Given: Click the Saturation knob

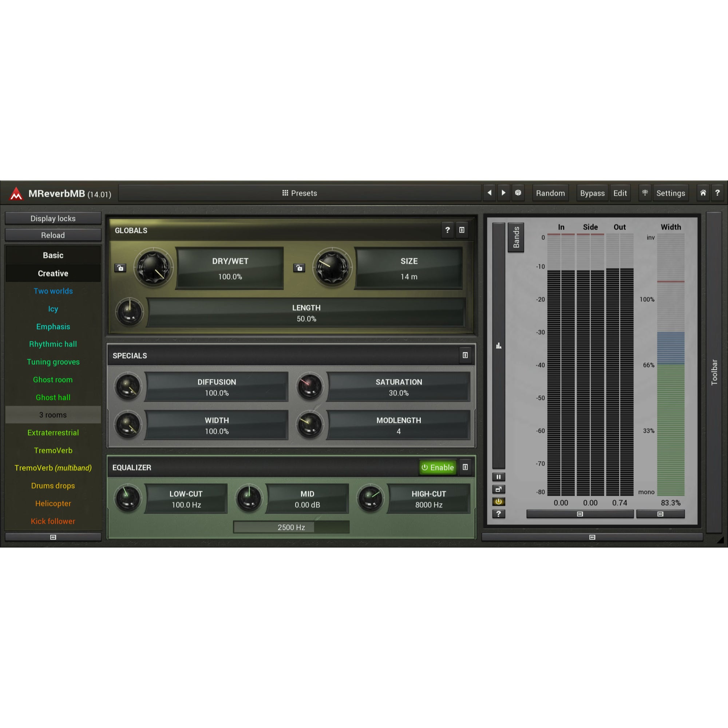Looking at the screenshot, I should [310, 386].
